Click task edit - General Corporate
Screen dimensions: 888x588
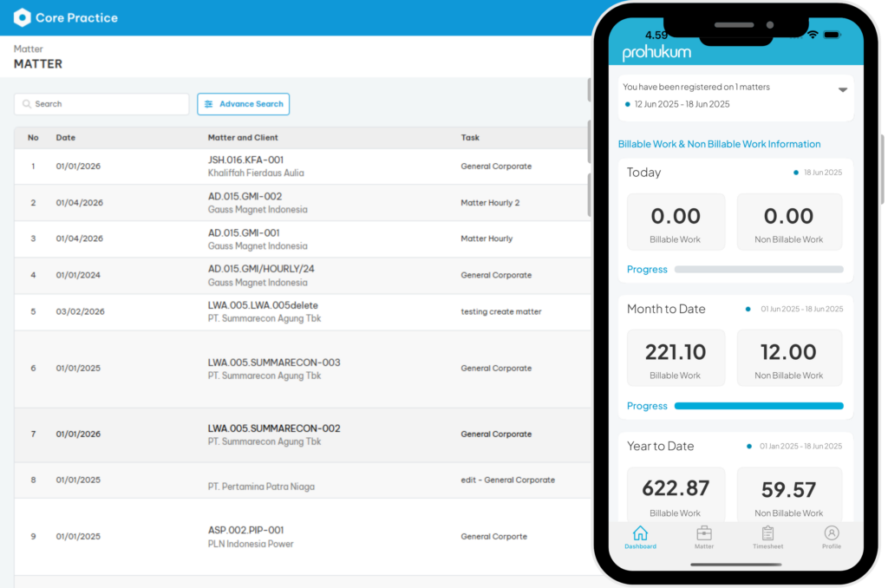coord(508,480)
